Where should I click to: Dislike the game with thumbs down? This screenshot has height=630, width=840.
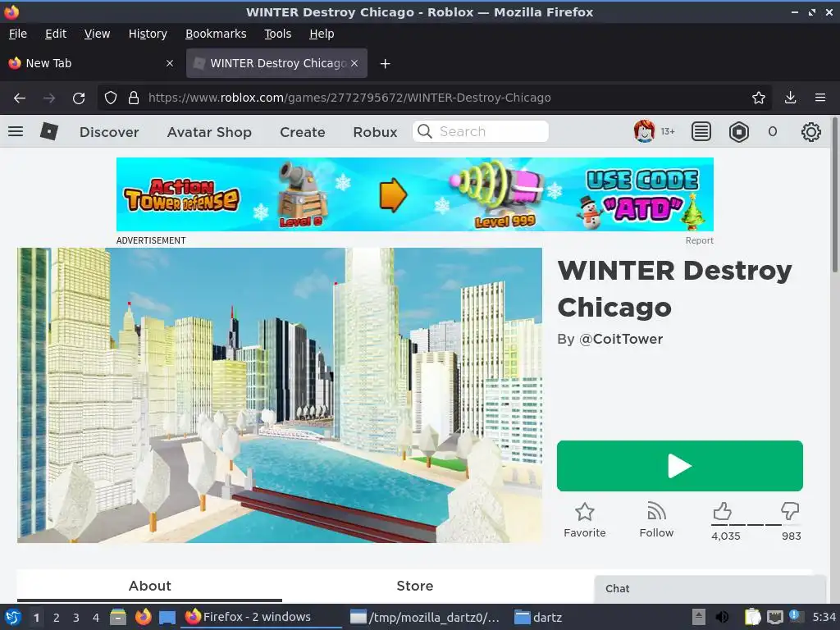[x=790, y=511]
